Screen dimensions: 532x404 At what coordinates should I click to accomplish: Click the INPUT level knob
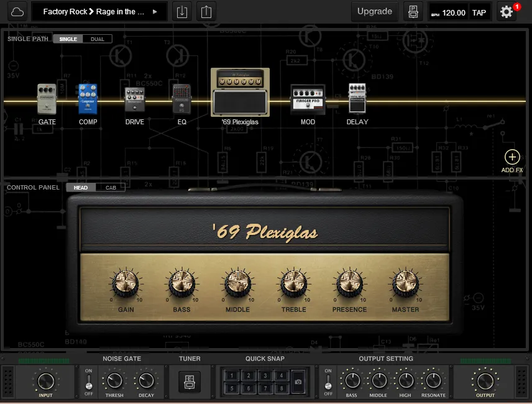coord(45,381)
